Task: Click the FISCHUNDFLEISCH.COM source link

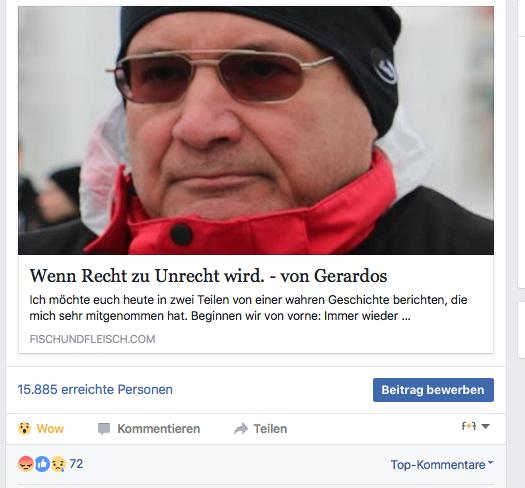Action: point(92,339)
